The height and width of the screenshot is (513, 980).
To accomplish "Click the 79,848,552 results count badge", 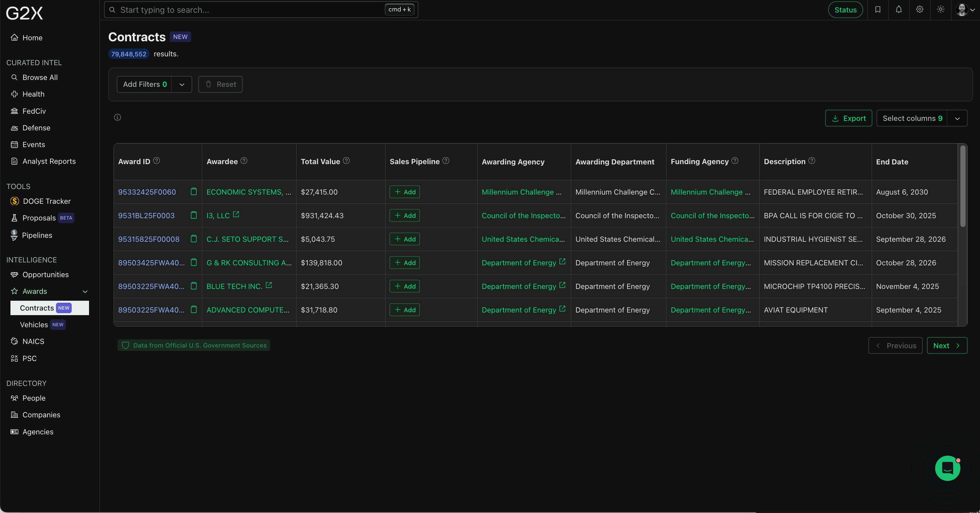I will pyautogui.click(x=129, y=54).
